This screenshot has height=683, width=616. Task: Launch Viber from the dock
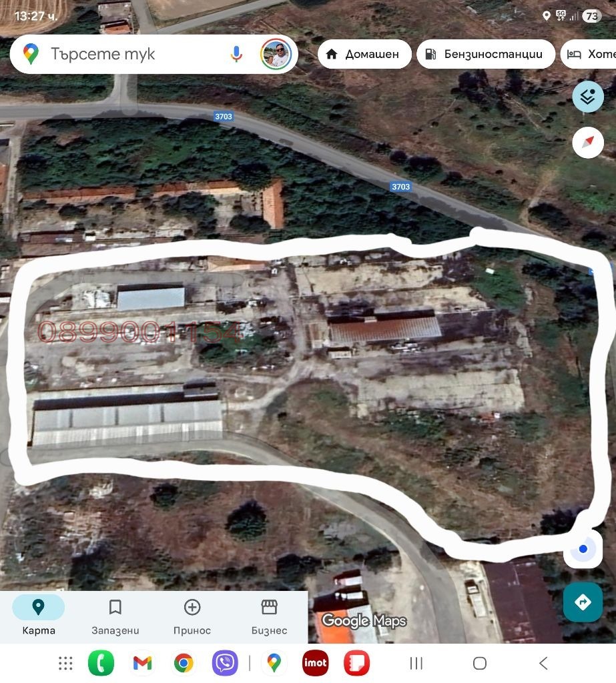(225, 663)
